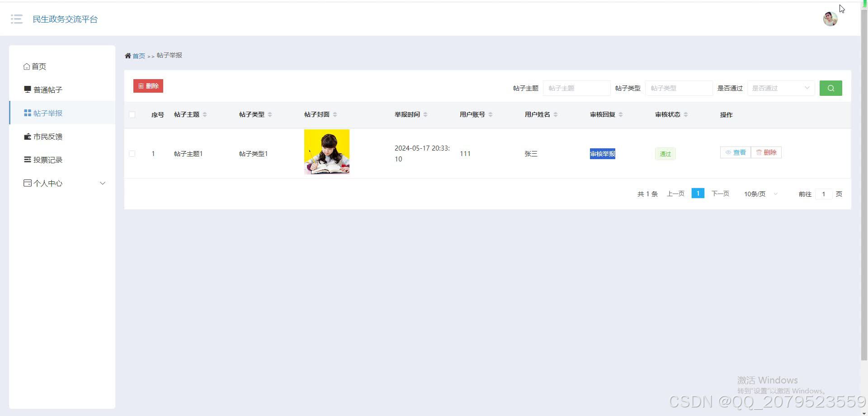Sort by 帖子主题 column arrows
This screenshot has height=416, width=868.
coord(205,114)
